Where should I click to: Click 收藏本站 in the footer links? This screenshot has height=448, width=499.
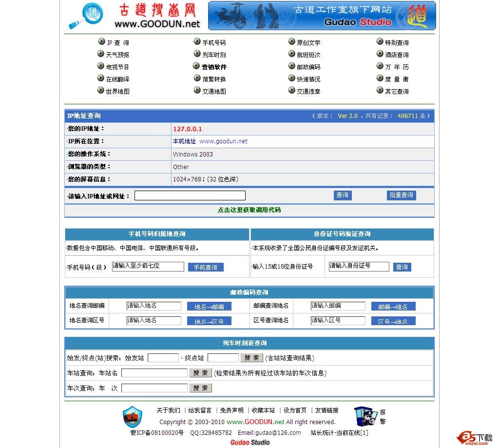264,410
